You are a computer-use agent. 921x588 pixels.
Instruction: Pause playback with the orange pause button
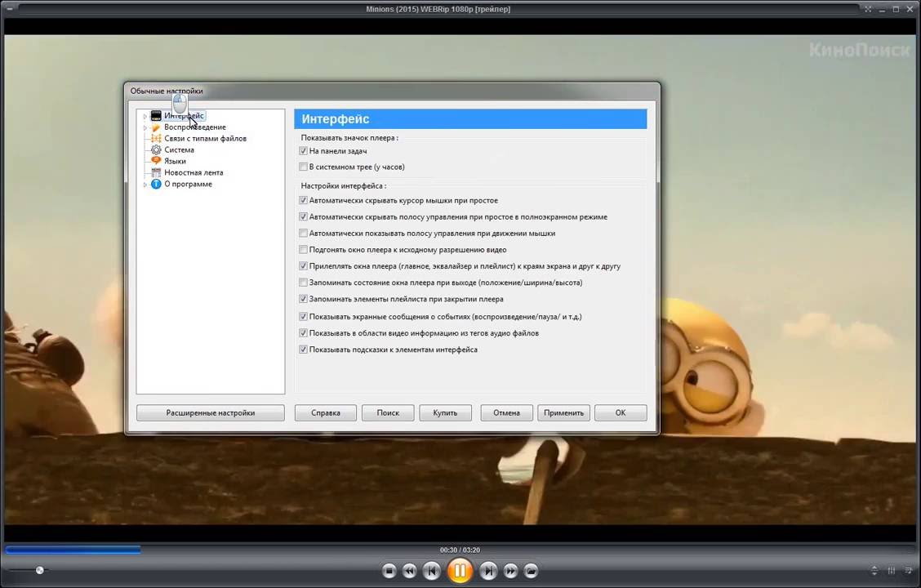click(460, 570)
